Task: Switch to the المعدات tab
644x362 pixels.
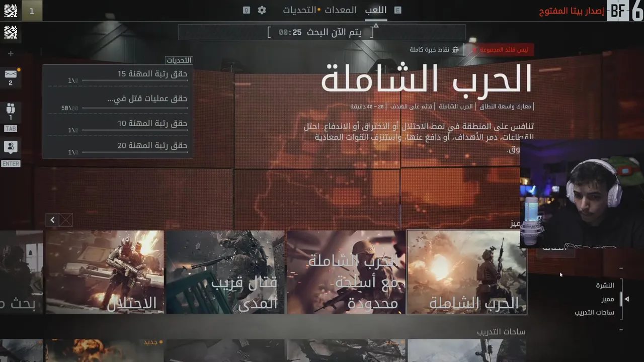Action: click(341, 10)
